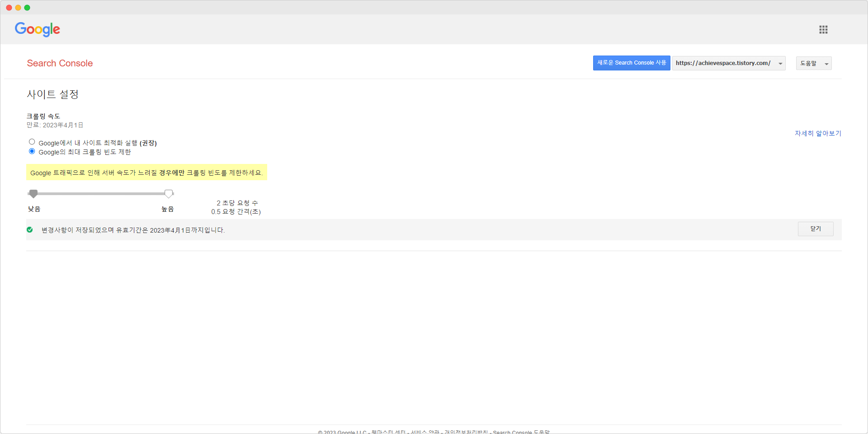Open the 자세히 알아보기 link
The image size is (868, 434).
coord(818,133)
